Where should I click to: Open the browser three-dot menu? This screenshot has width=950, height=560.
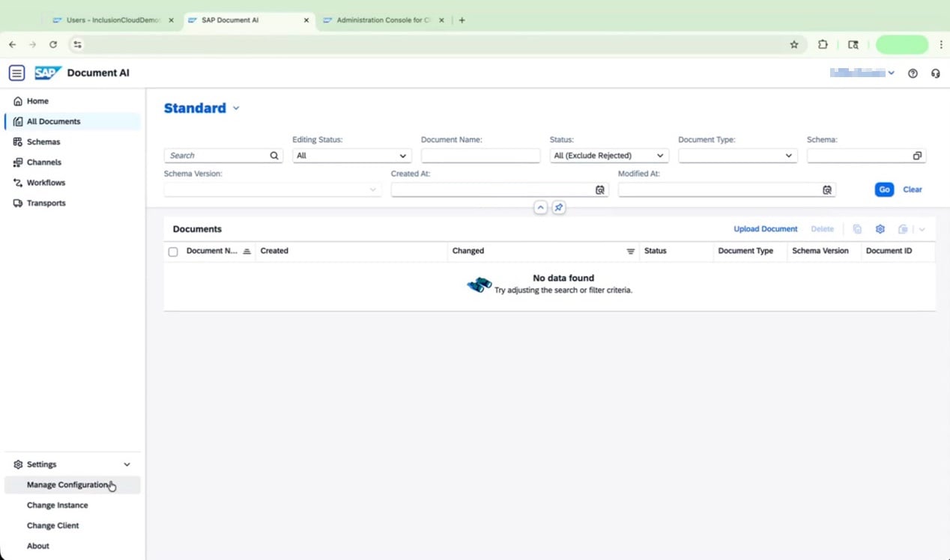[x=941, y=44]
